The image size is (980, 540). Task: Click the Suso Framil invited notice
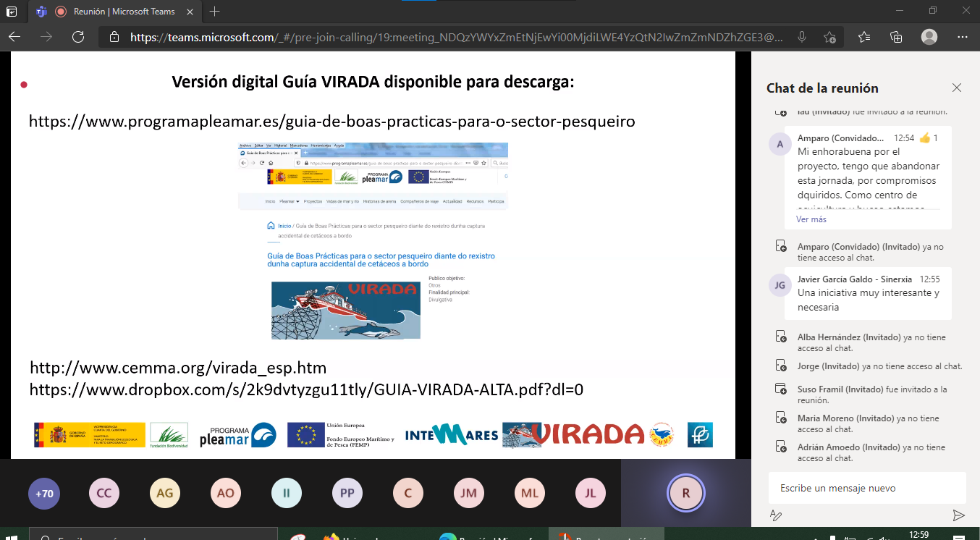(x=872, y=395)
